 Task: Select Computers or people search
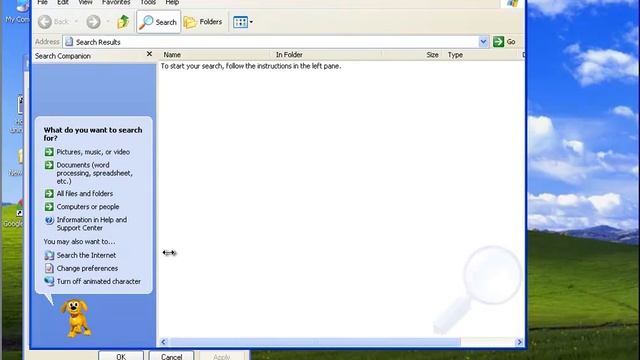point(88,207)
